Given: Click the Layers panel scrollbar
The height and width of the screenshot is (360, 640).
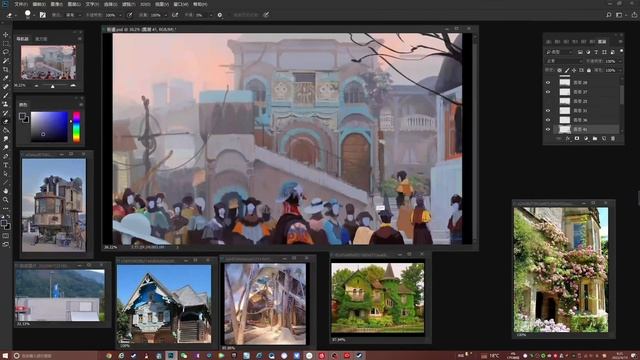Looking at the screenshot, I should [x=622, y=95].
